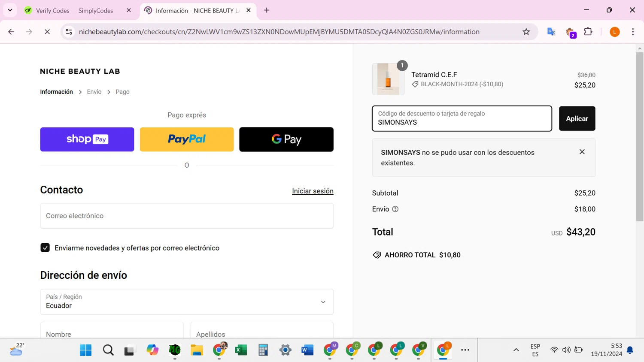644x362 pixels.
Task: Open the Chrome extensions puzzle icon
Action: click(588, 31)
